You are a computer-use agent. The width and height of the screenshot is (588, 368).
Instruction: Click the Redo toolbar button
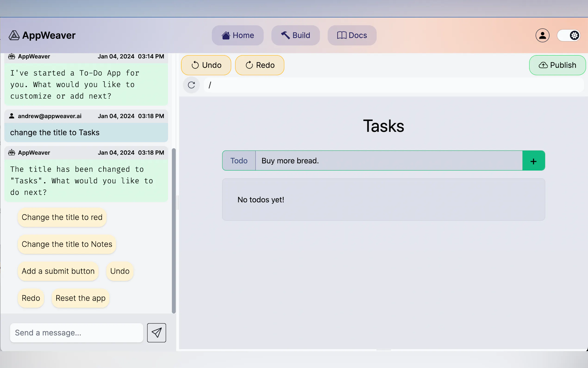[260, 65]
